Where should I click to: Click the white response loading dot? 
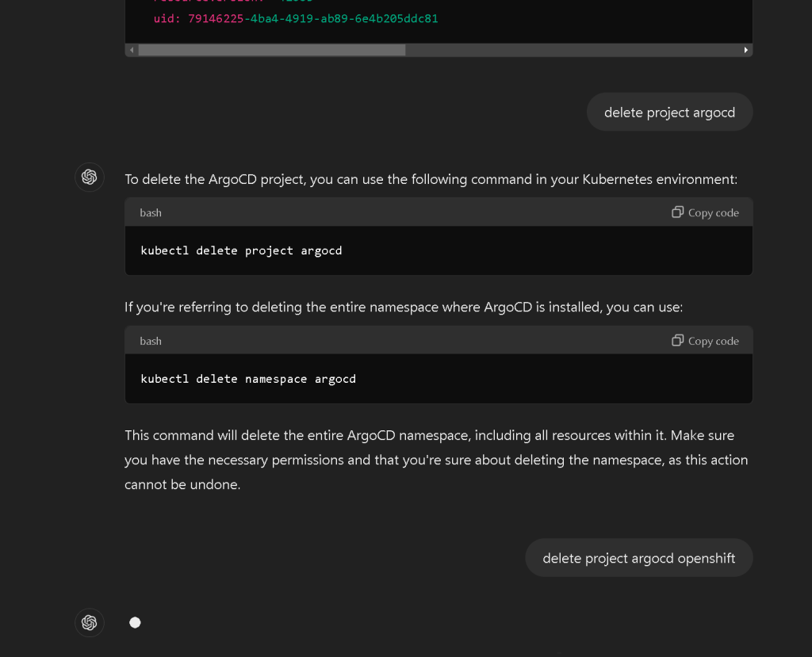(x=135, y=622)
